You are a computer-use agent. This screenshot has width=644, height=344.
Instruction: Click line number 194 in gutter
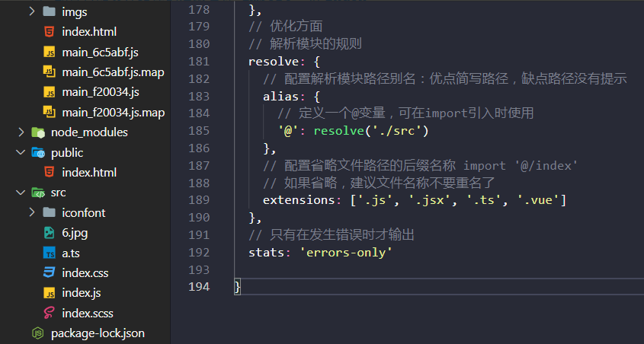pyautogui.click(x=199, y=287)
